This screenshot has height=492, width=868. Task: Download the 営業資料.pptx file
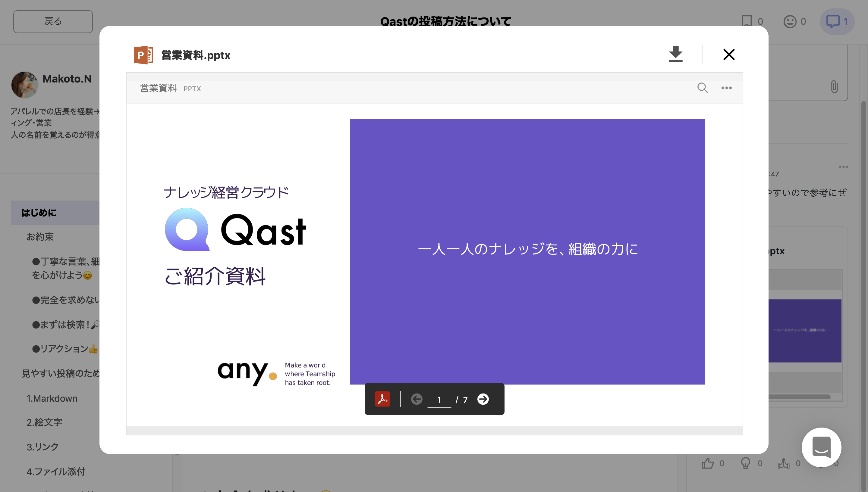[x=675, y=54]
